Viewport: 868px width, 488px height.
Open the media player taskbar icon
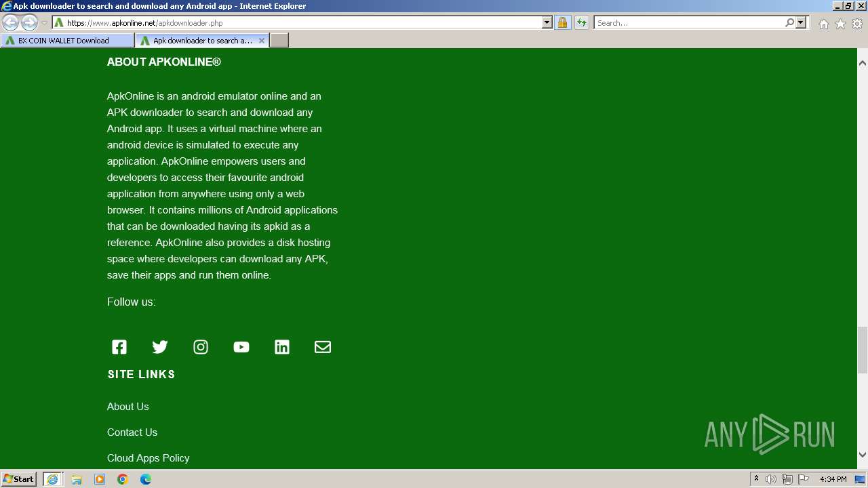pyautogui.click(x=100, y=479)
